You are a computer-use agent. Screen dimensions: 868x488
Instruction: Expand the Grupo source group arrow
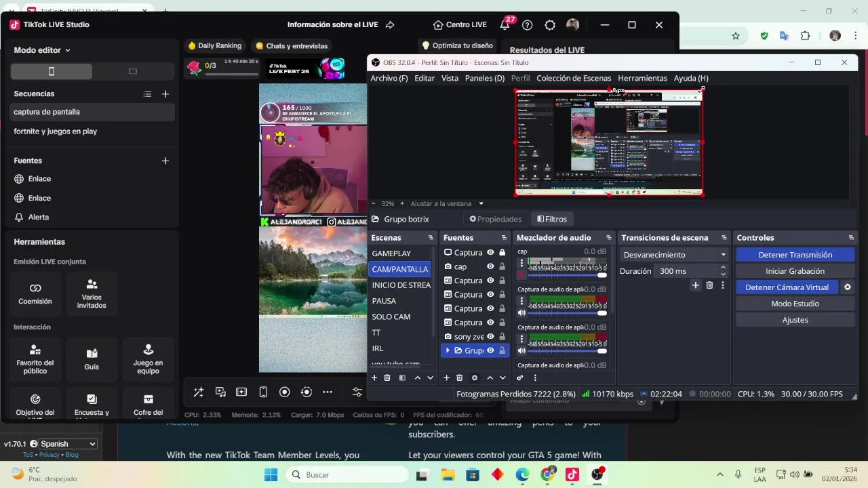[x=448, y=350]
